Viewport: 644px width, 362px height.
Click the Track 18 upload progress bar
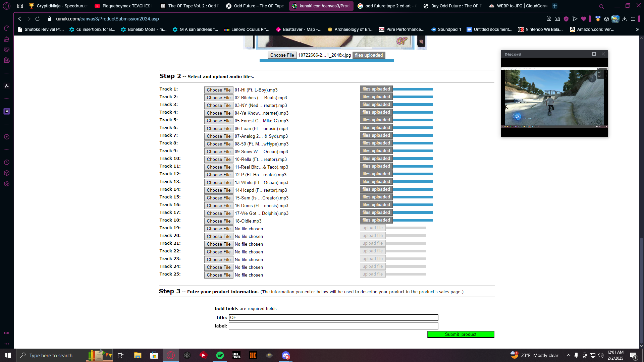point(413,220)
